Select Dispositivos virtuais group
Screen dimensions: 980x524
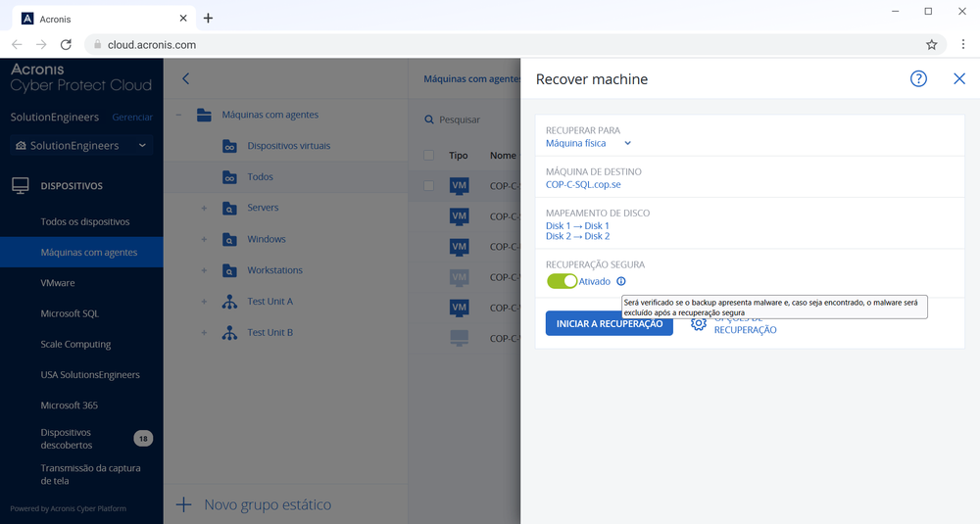tap(289, 146)
